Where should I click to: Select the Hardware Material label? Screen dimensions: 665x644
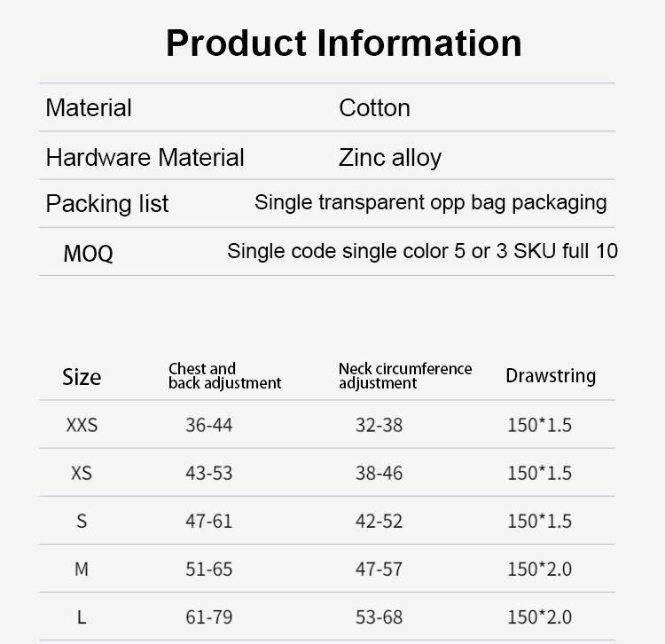tap(145, 157)
